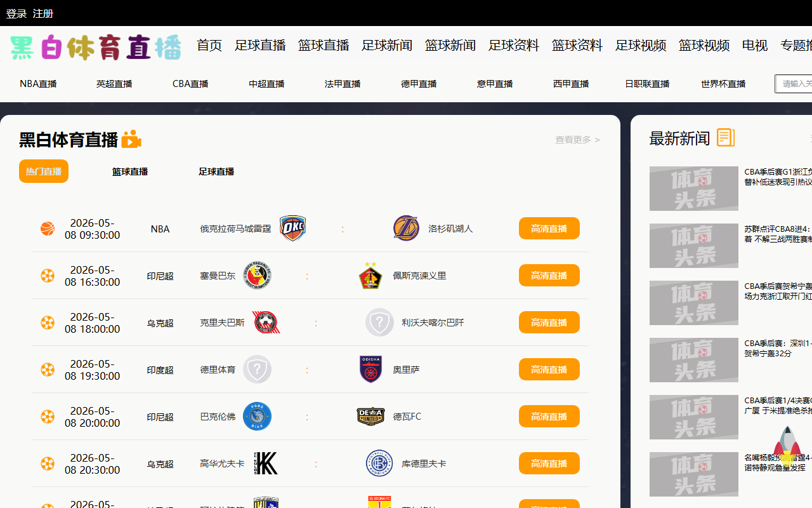Open 足球视频 in the main menu
812x508 pixels.
coord(641,45)
